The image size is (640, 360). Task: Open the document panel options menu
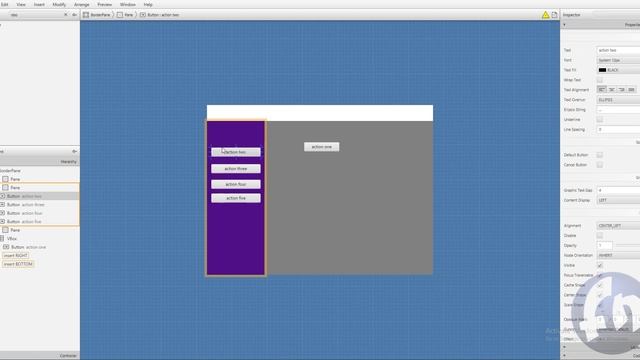(x=74, y=151)
